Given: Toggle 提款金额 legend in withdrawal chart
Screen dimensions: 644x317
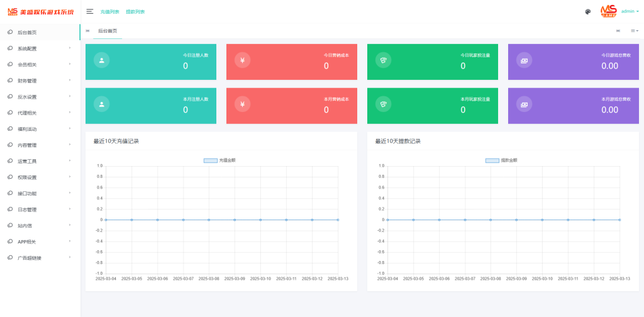Looking at the screenshot, I should [492, 160].
